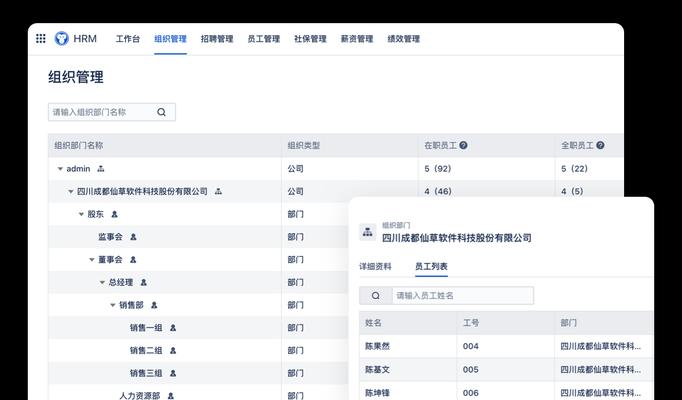Open the app grid launcher icon
The image size is (682, 400).
coord(40,39)
